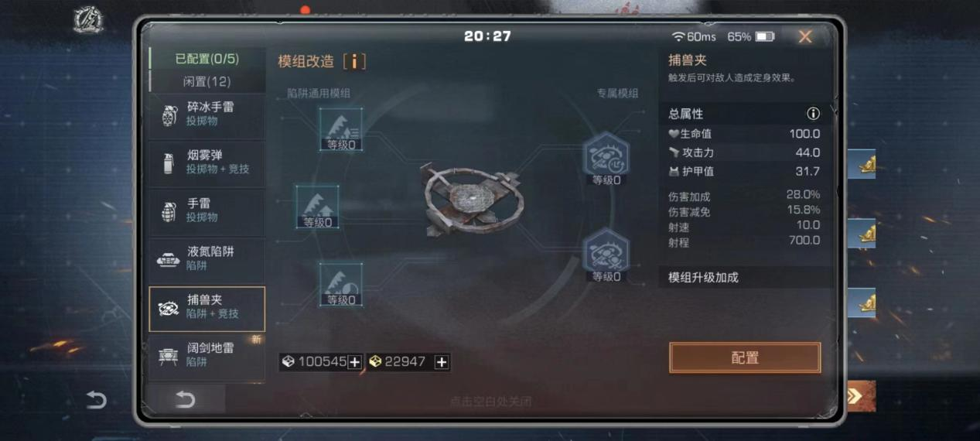This screenshot has height=441, width=980.
Task: Switch to the 闲置(12) tab
Action: 207,81
